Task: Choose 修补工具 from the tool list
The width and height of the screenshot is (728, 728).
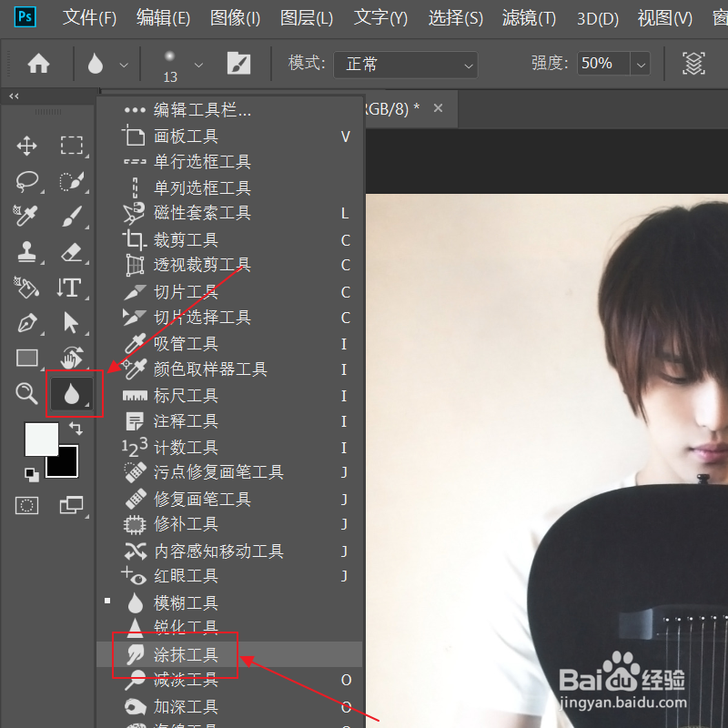Action: (229, 524)
